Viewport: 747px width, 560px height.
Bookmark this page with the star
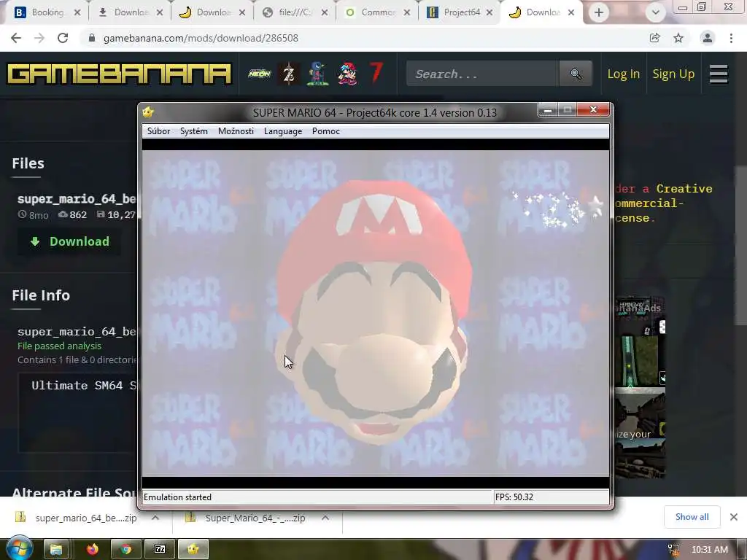[x=678, y=38]
